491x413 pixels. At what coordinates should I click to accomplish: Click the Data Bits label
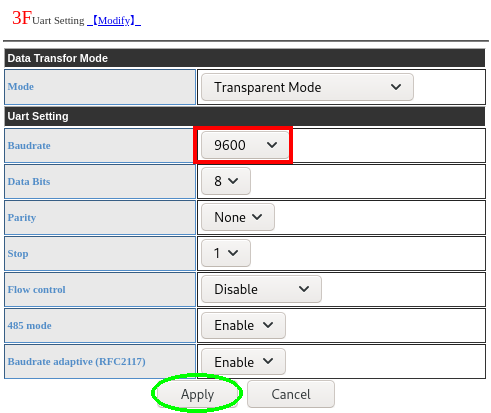[29, 182]
